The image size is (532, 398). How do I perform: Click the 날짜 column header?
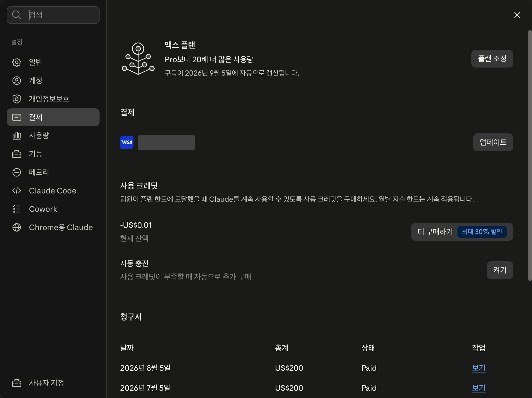click(x=127, y=348)
